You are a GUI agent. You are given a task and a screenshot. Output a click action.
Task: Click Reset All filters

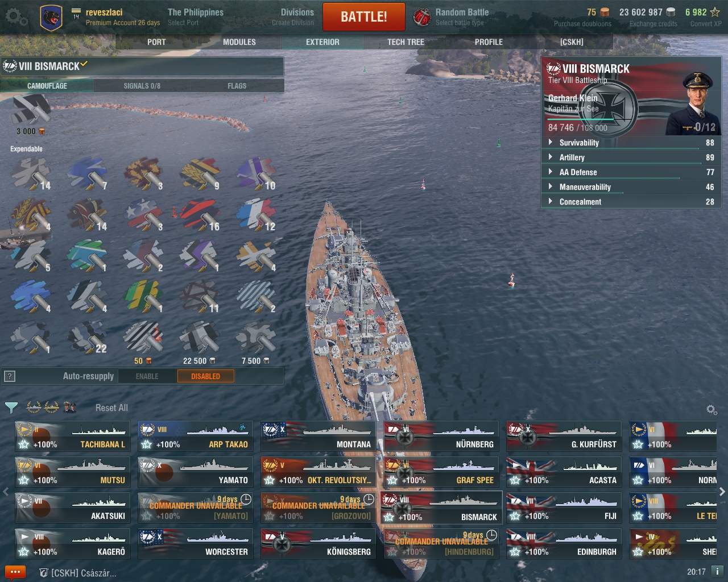(x=111, y=408)
